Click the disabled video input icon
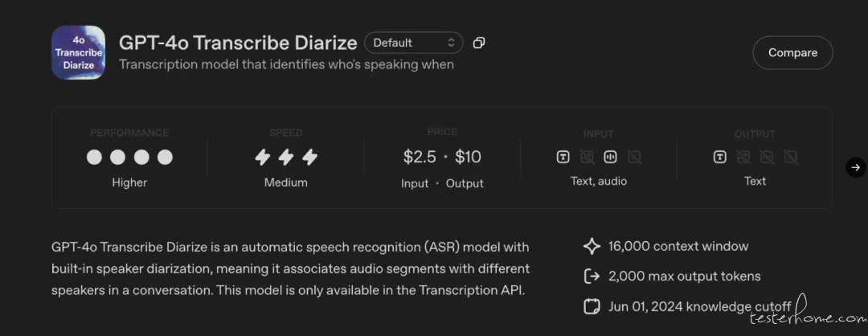868x336 pixels. [x=634, y=157]
